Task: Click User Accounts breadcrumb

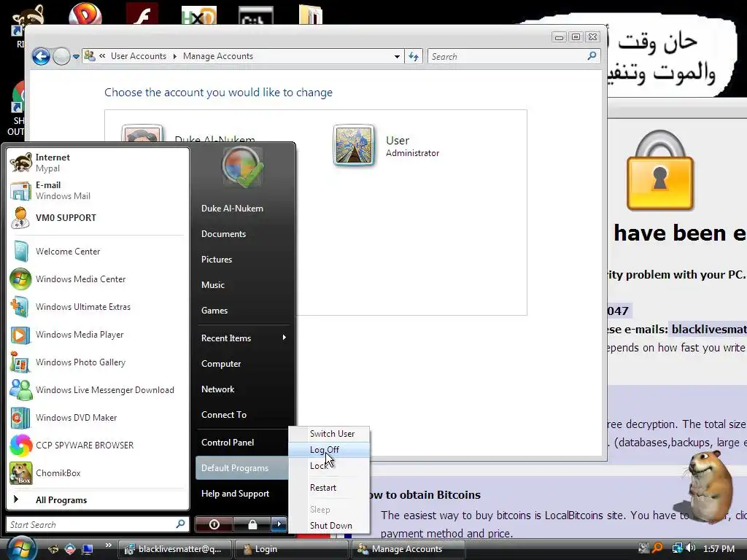Action: click(x=139, y=56)
